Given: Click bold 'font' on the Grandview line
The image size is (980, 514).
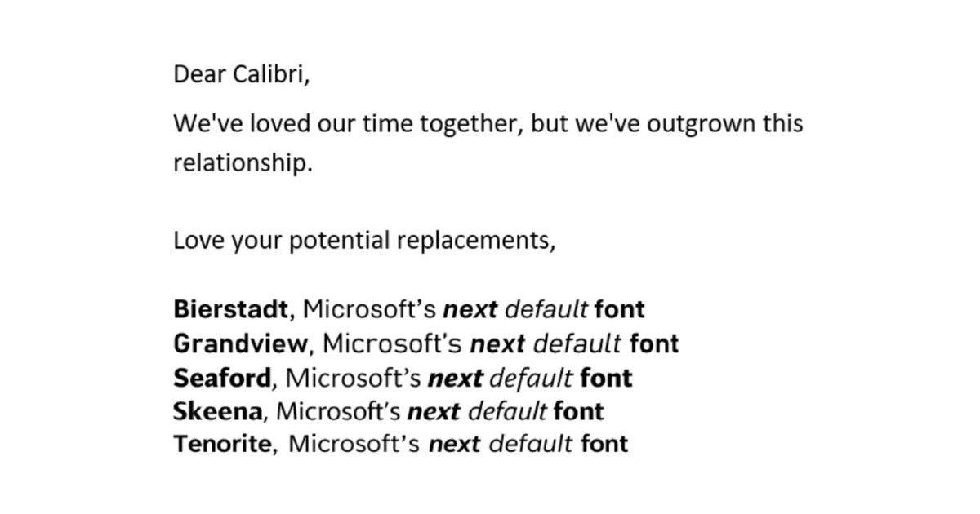Looking at the screenshot, I should 654,343.
